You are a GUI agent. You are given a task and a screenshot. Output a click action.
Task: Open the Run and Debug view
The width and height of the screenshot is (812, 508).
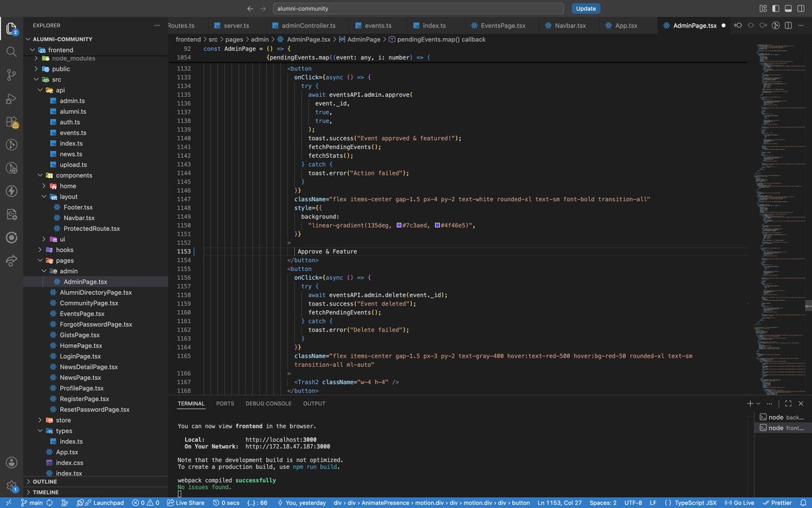(x=12, y=98)
